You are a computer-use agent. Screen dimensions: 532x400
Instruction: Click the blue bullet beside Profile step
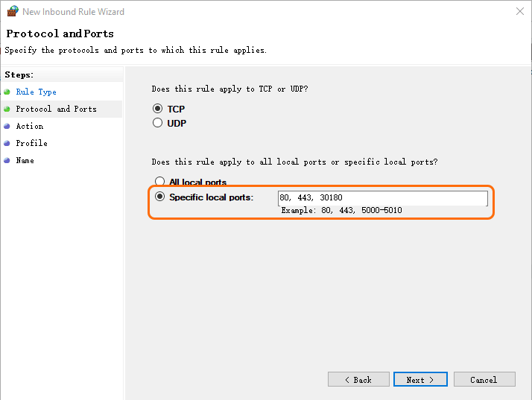(x=7, y=143)
